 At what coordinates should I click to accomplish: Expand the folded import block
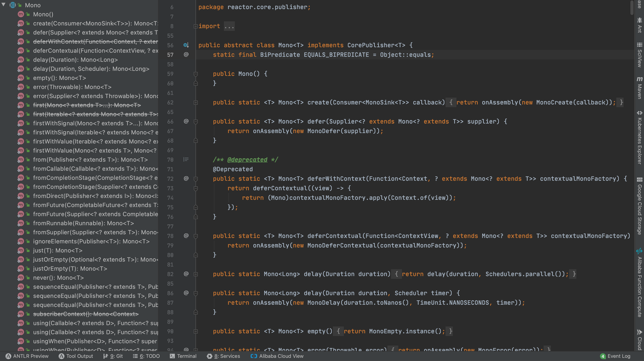196,26
